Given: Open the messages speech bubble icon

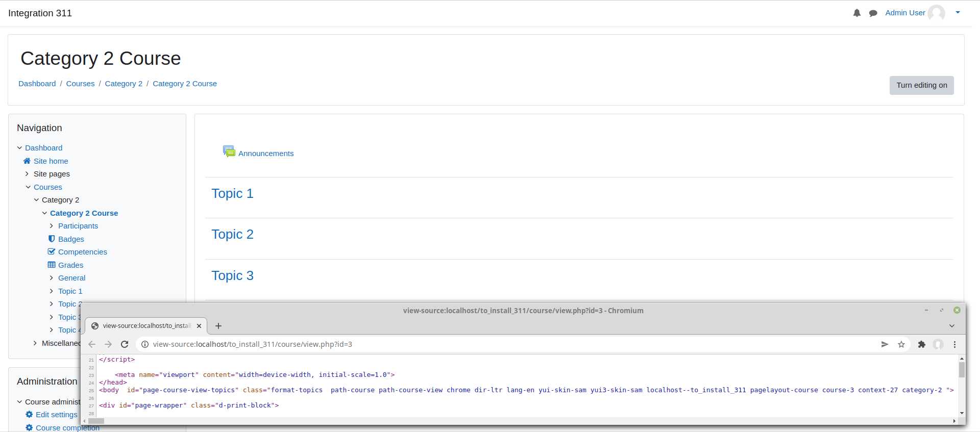Looking at the screenshot, I should pos(873,13).
